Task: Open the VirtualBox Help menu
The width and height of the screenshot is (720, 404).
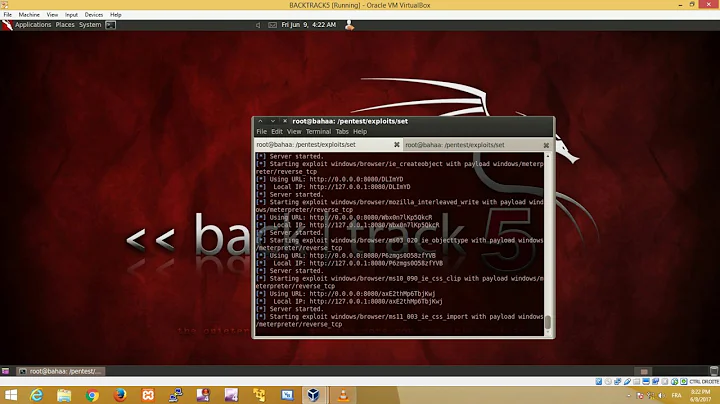Action: 116,15
